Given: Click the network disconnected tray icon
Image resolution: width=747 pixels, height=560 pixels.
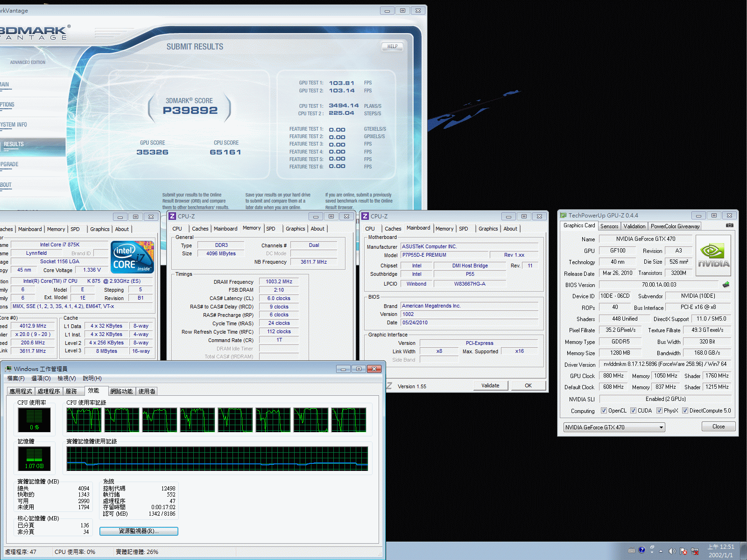Looking at the screenshot, I should tap(695, 551).
